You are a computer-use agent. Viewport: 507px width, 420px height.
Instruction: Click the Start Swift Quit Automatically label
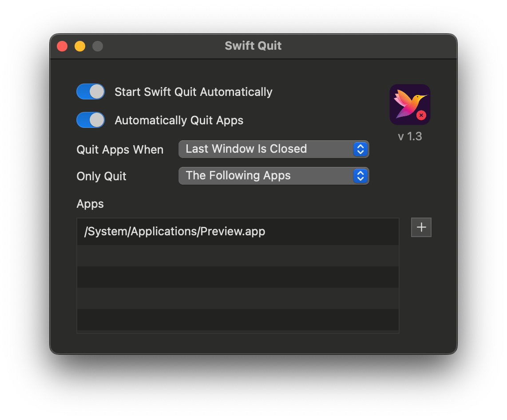coord(194,92)
